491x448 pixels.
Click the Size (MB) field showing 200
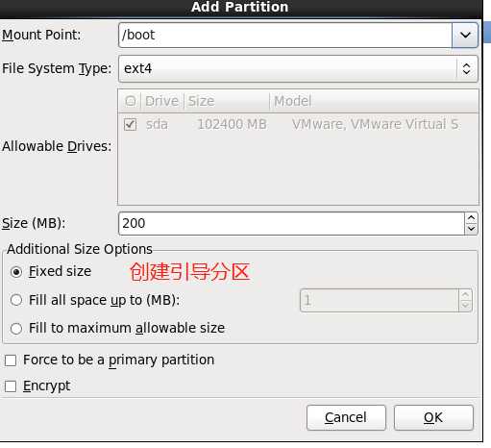point(291,223)
